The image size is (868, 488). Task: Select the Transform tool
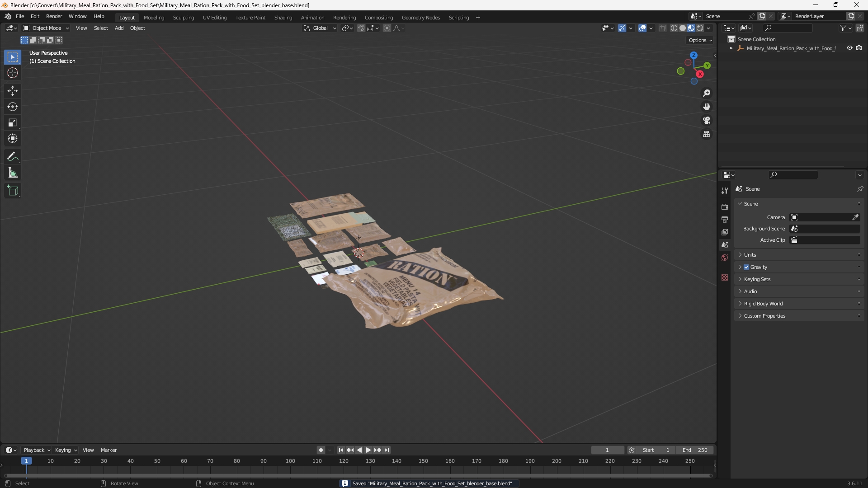click(x=13, y=138)
